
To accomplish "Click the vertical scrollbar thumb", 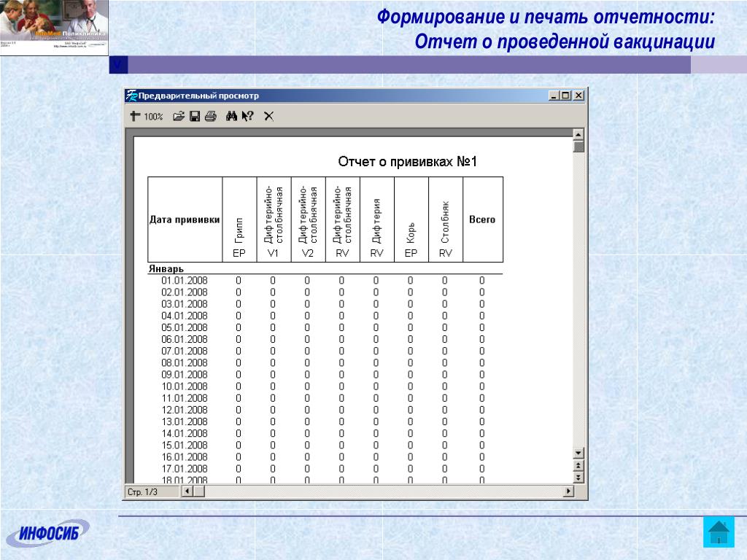I will (578, 147).
